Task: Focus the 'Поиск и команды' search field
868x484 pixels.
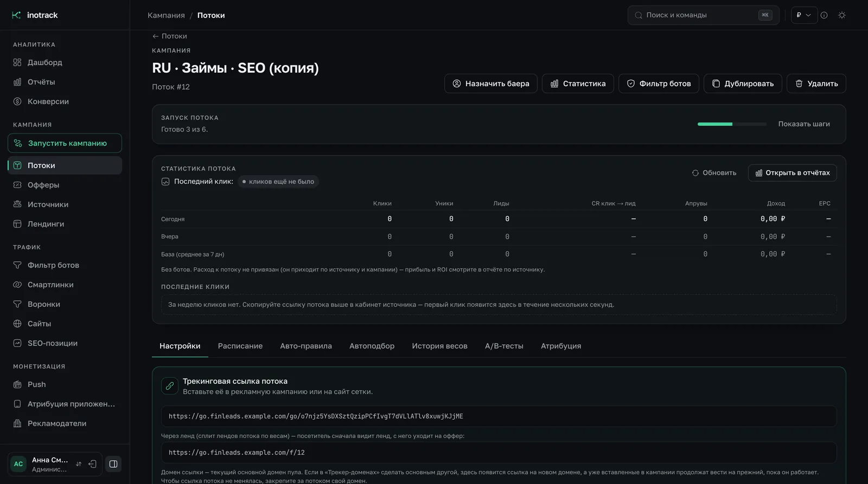Action: 703,15
